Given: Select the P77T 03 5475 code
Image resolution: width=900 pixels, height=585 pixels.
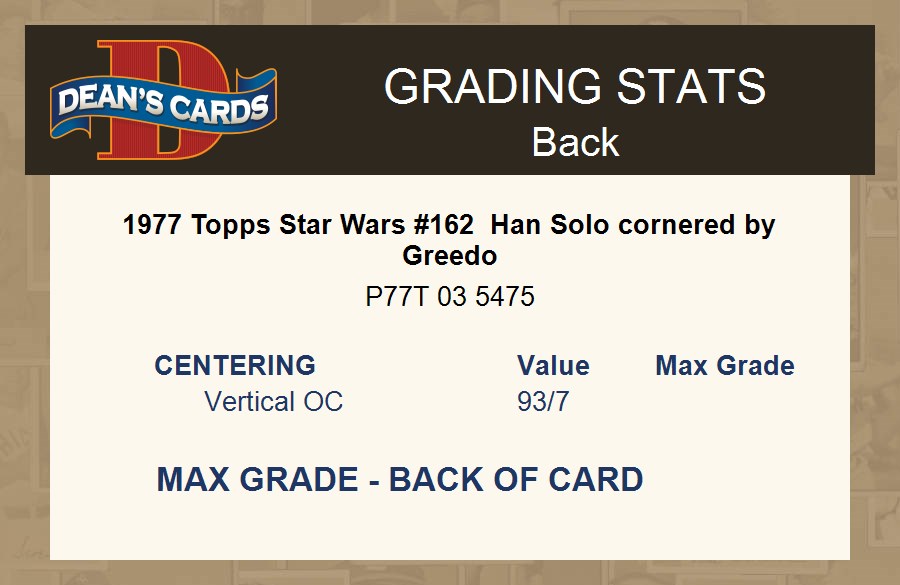Looking at the screenshot, I should pyautogui.click(x=449, y=297).
